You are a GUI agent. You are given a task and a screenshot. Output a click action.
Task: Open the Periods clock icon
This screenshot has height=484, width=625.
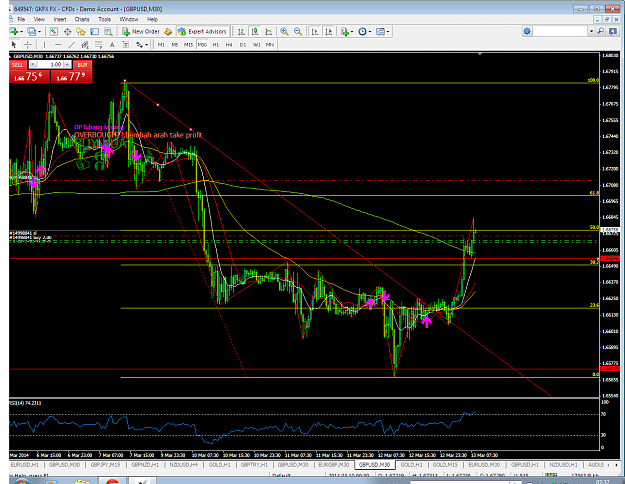[x=362, y=31]
